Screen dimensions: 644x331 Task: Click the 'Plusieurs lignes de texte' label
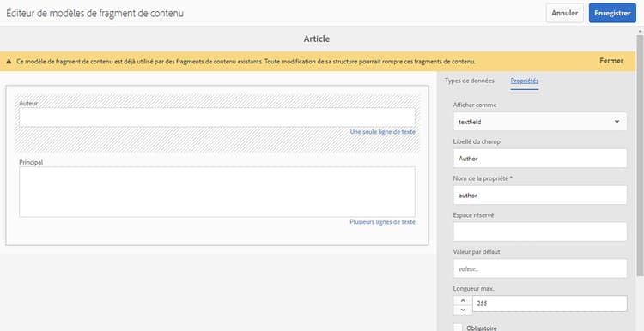(x=382, y=222)
